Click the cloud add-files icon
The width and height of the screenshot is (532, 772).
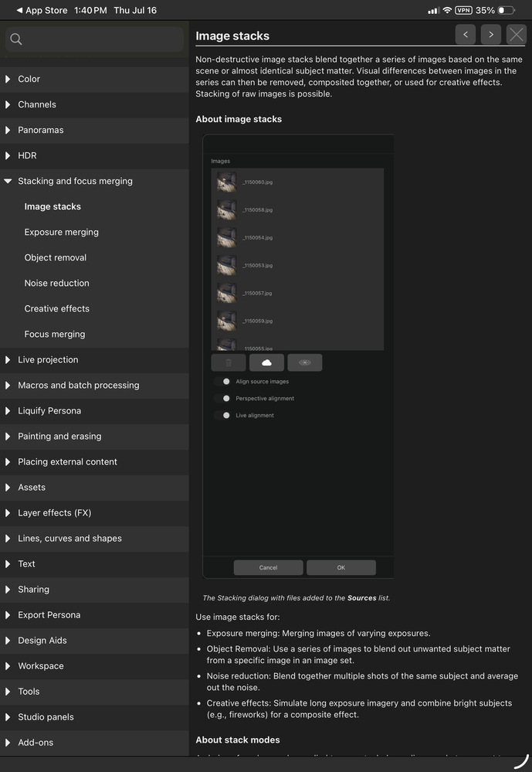click(266, 362)
